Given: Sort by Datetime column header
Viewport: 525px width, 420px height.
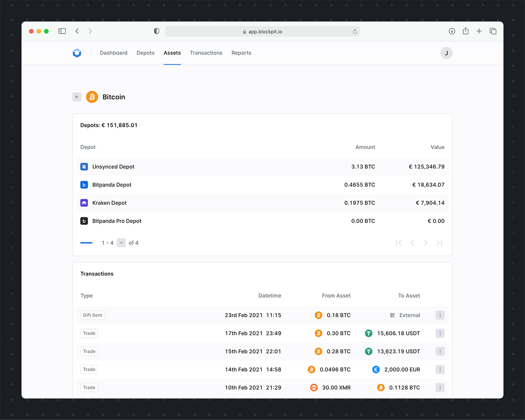Looking at the screenshot, I should (270, 296).
